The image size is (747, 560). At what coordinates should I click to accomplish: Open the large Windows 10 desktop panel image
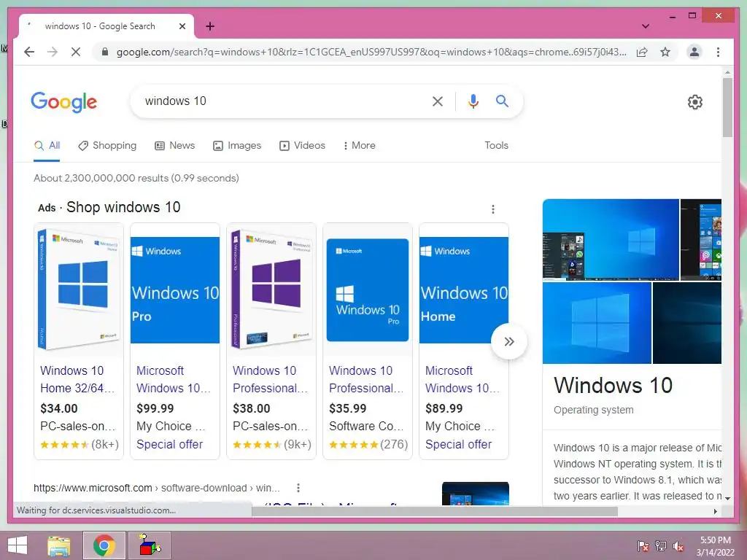tap(611, 239)
